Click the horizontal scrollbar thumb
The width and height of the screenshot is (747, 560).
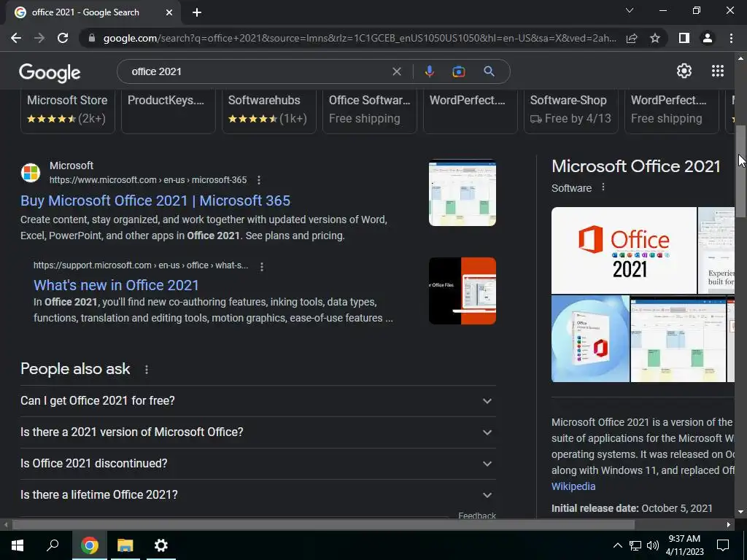(323, 525)
